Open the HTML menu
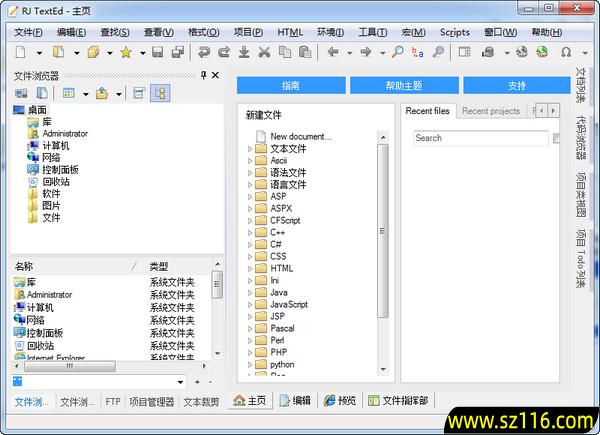This screenshot has height=435, width=600. pyautogui.click(x=290, y=33)
